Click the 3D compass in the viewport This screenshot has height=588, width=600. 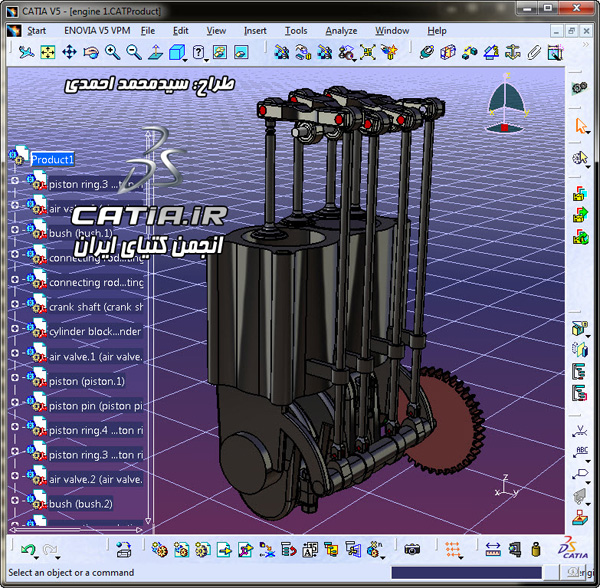(x=507, y=103)
